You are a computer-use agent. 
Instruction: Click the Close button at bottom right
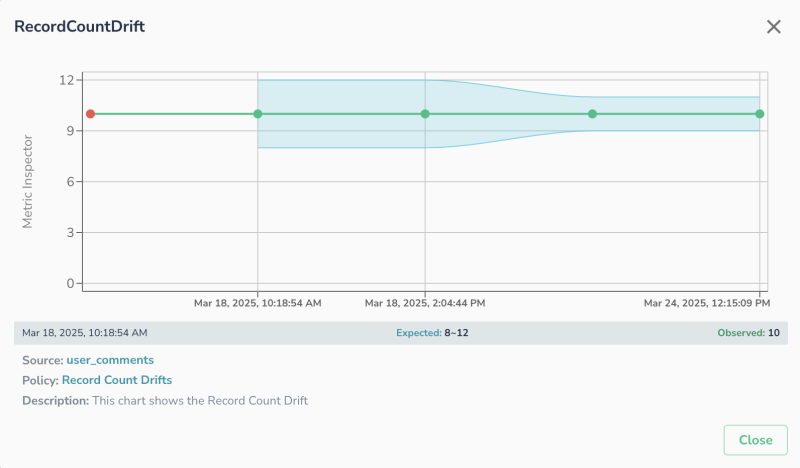[755, 440]
